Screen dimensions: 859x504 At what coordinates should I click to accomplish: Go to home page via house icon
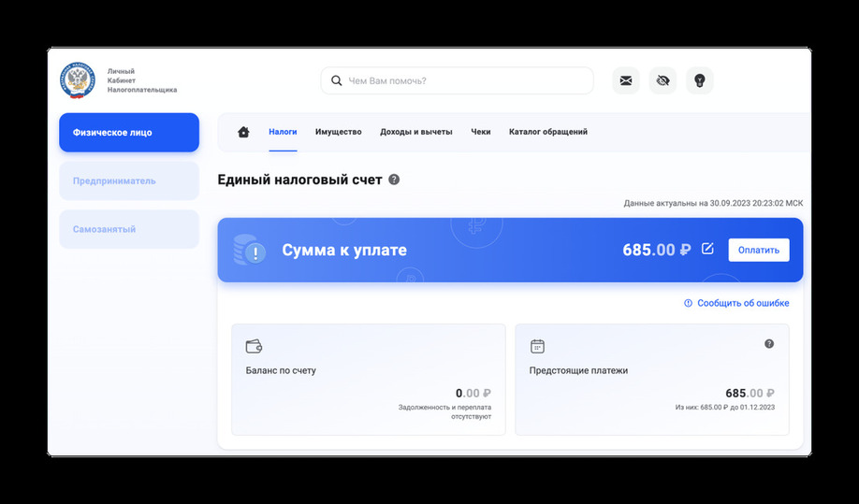point(243,132)
